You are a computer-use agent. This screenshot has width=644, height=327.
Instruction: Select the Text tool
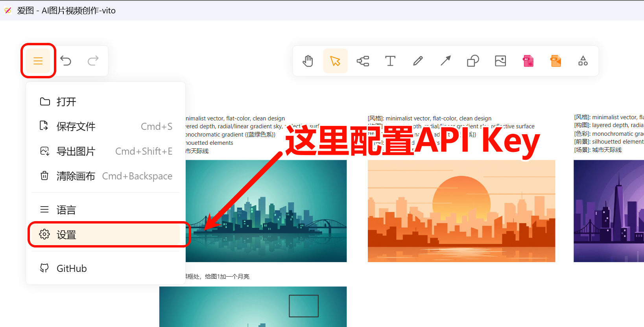click(x=390, y=61)
